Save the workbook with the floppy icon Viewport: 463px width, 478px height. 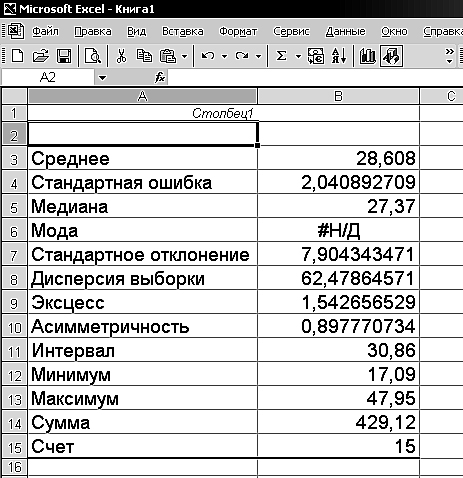pyautogui.click(x=64, y=56)
